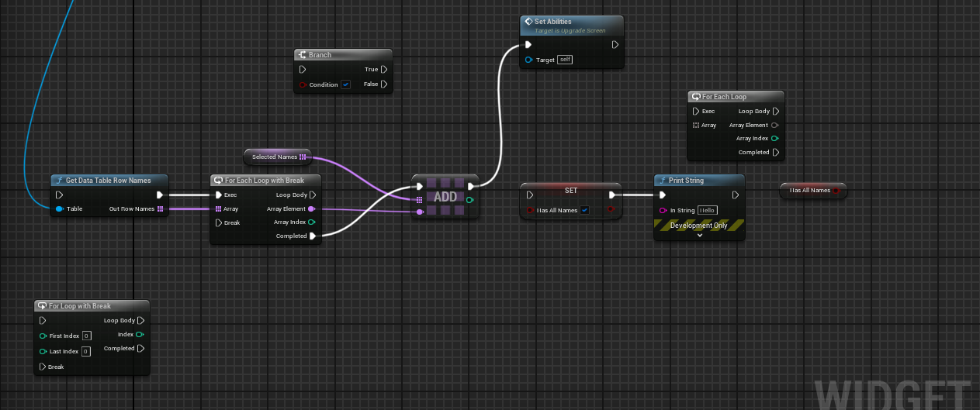Select the ADD node label

pos(445,197)
